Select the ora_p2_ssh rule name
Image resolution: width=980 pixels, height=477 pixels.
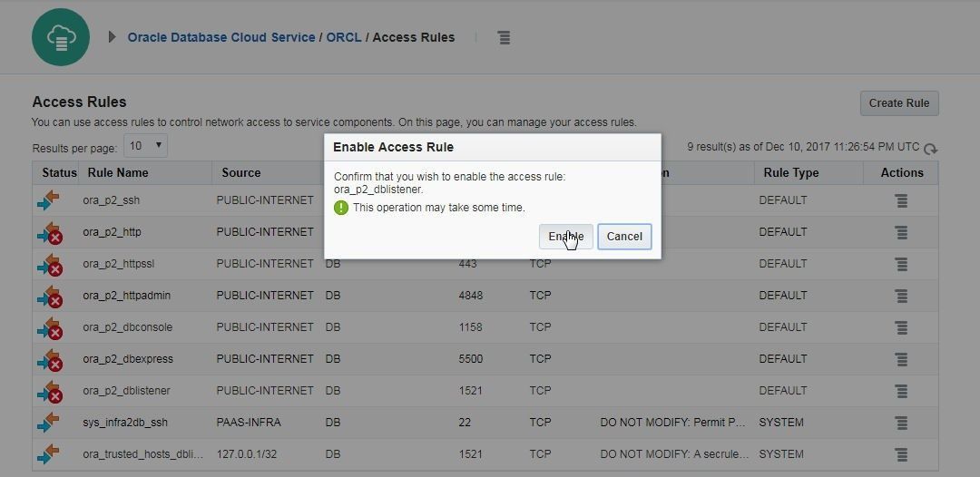pos(112,200)
